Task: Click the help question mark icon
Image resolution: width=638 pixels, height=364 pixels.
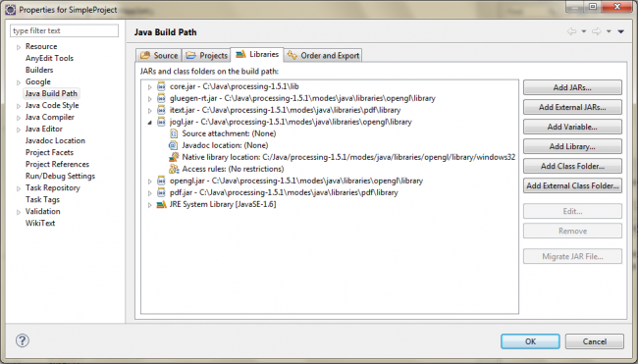Action: (23, 340)
